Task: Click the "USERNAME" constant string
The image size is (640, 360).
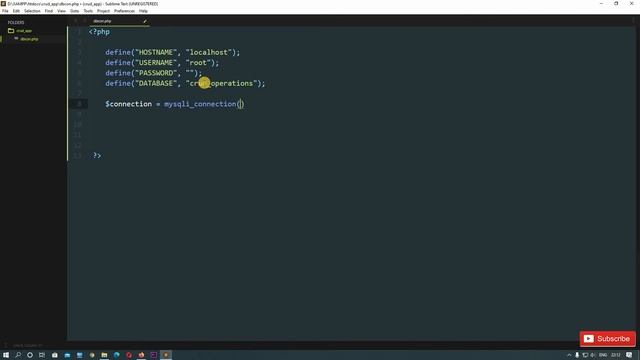Action: 156,62
